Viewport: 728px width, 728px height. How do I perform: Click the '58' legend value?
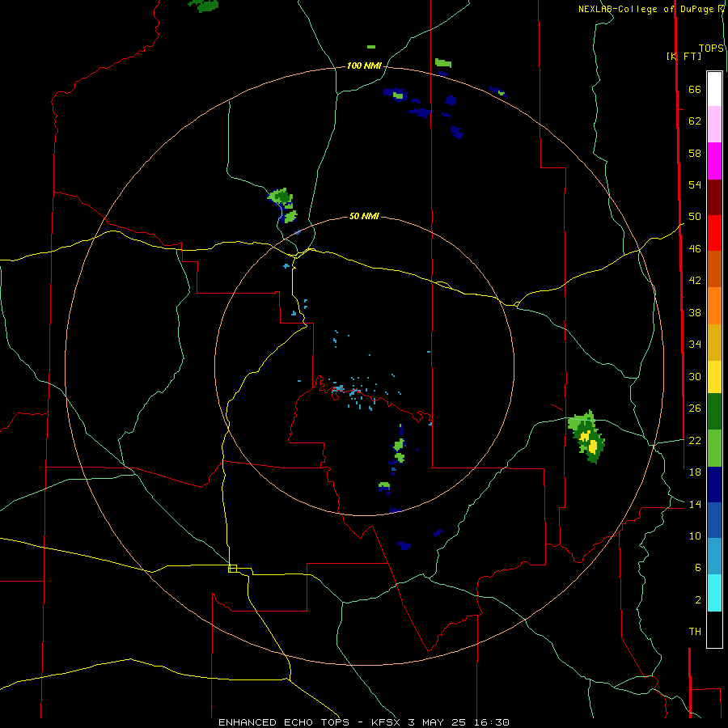point(695,153)
